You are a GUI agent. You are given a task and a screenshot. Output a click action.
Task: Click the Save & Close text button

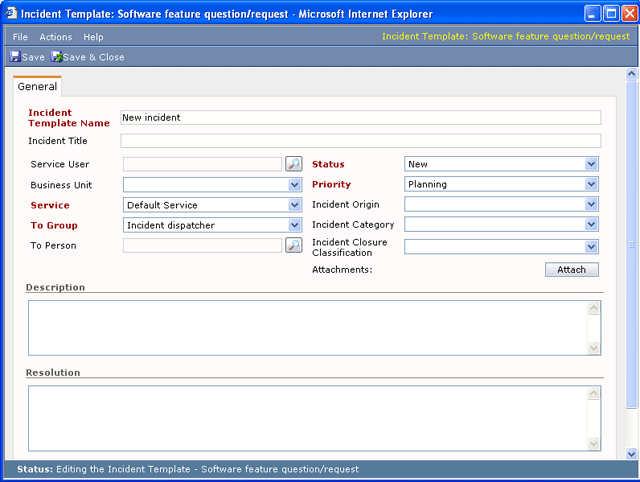[x=93, y=57]
